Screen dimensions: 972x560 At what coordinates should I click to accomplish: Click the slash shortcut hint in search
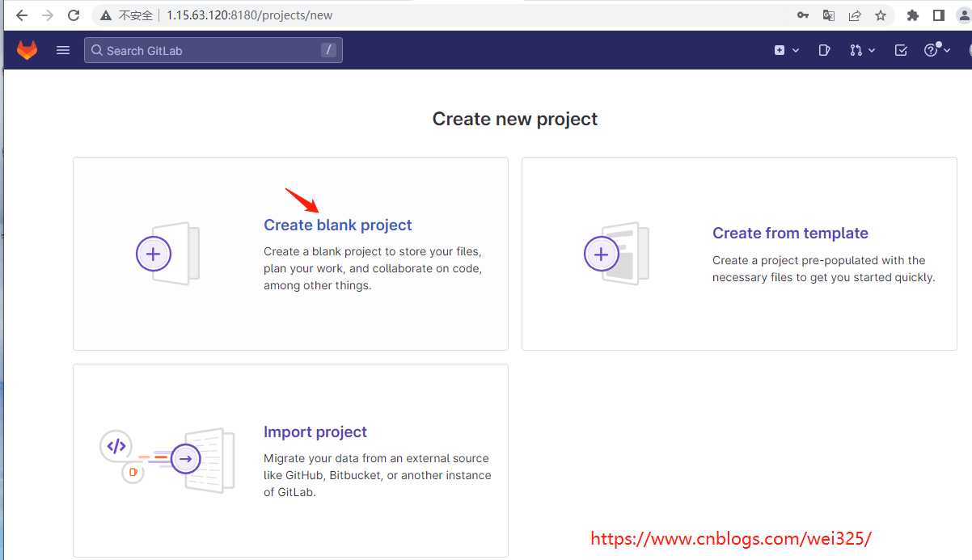click(328, 50)
